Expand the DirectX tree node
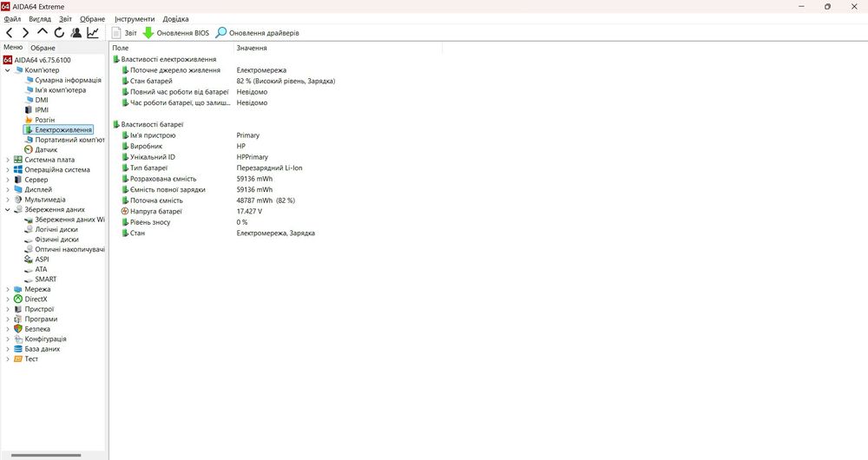The image size is (868, 460). [x=8, y=299]
